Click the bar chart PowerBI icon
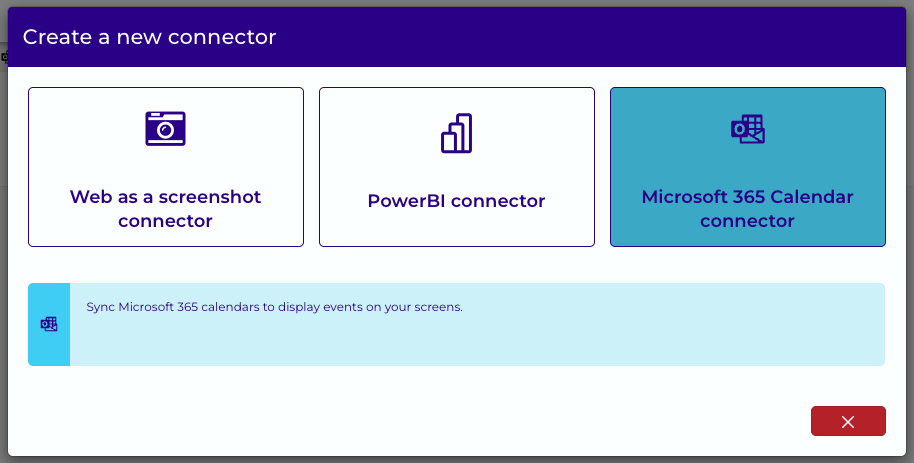The width and height of the screenshot is (914, 463). click(456, 133)
